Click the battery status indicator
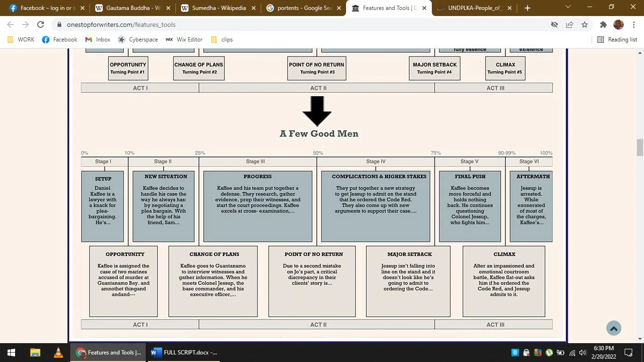 pos(560,352)
